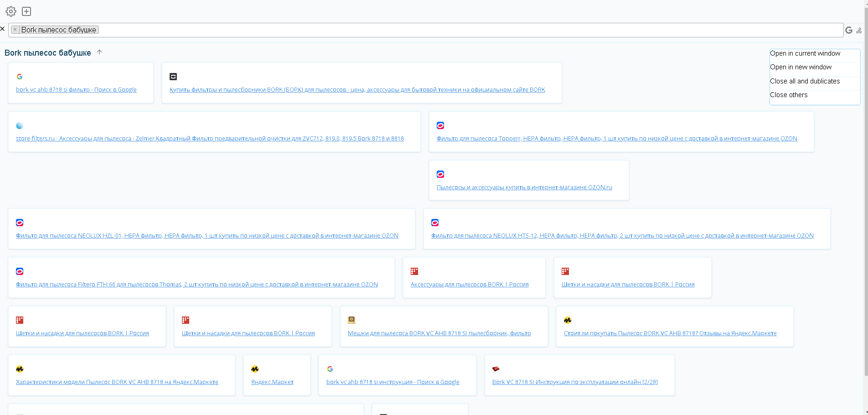Remove the 'Bork пылесос бабушке' tag from search
Screen dimensions: 868x415
tap(15, 30)
